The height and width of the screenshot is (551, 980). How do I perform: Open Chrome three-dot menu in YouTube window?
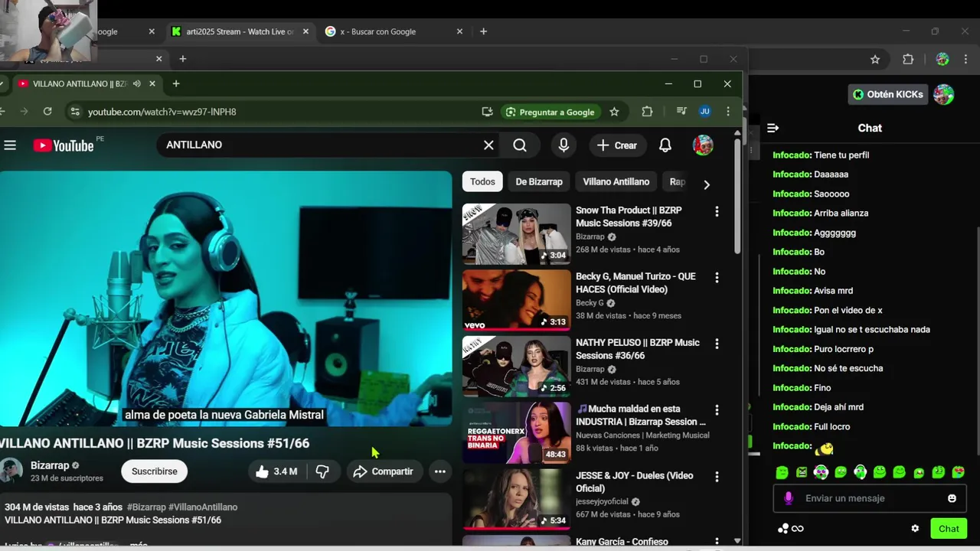(727, 112)
